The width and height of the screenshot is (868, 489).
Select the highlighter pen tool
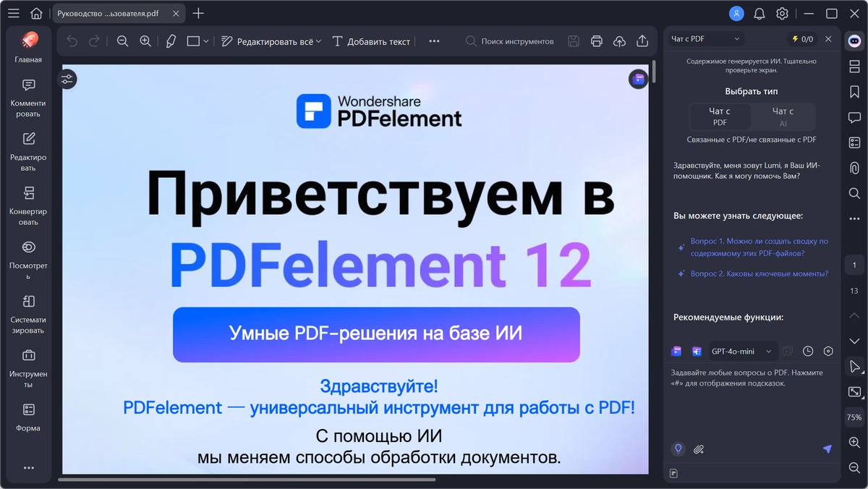pyautogui.click(x=171, y=41)
